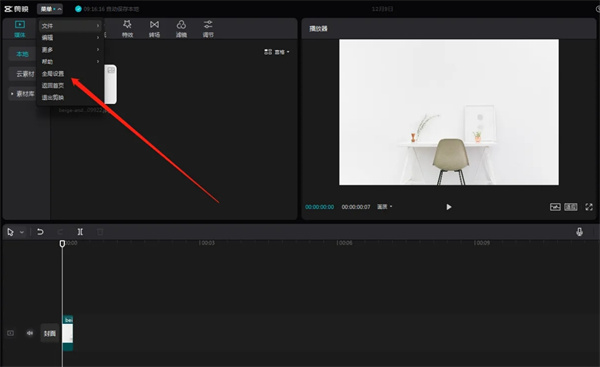
Task: Open the 特效 effects panel icon
Action: 127,29
